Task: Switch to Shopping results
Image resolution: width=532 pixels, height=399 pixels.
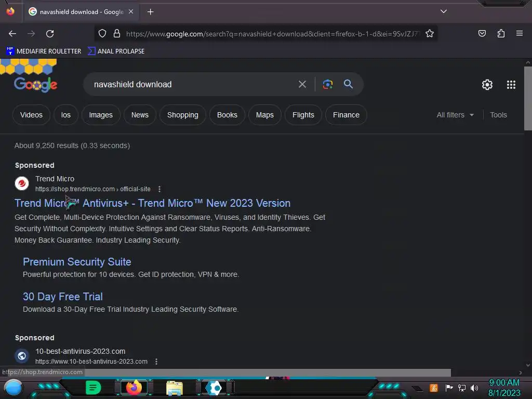Action: click(x=182, y=115)
